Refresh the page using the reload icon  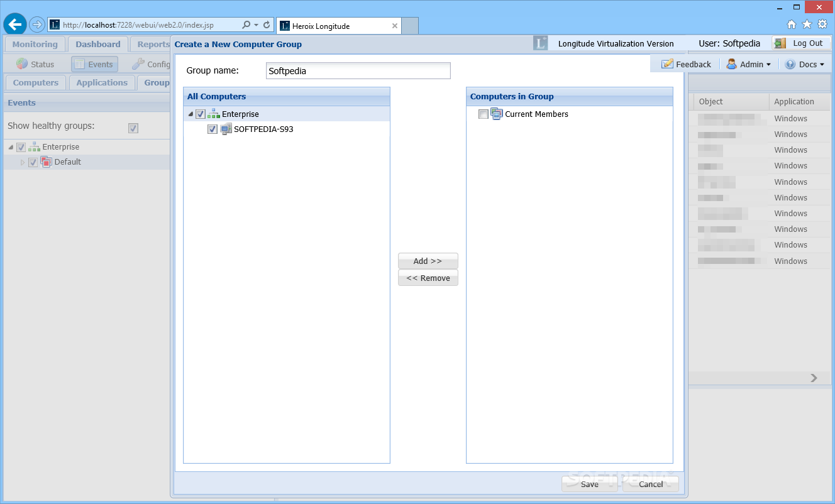pyautogui.click(x=267, y=25)
